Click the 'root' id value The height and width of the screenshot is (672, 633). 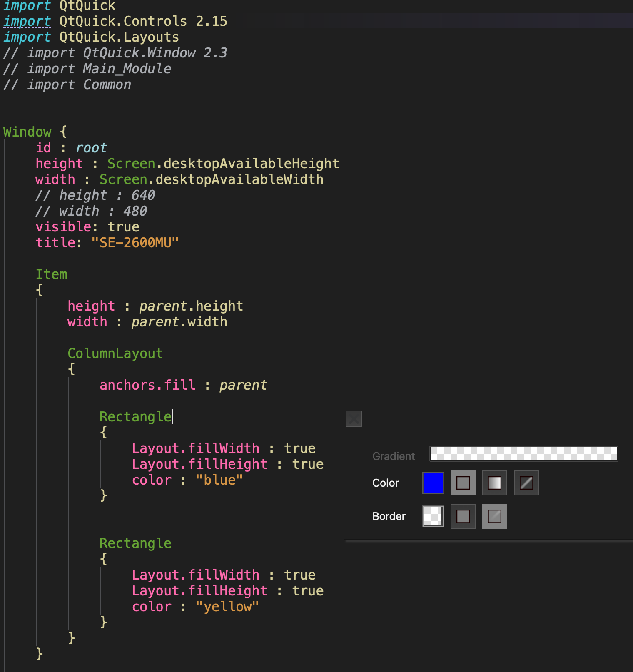[x=91, y=148]
